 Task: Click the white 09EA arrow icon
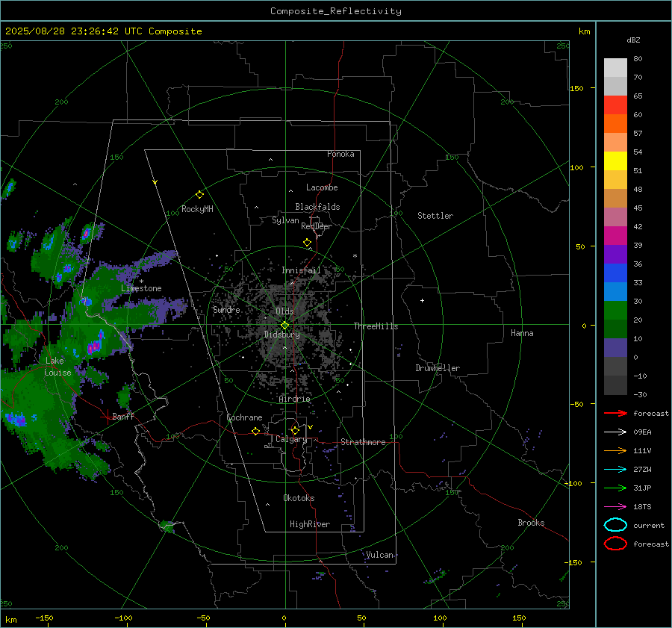[615, 432]
